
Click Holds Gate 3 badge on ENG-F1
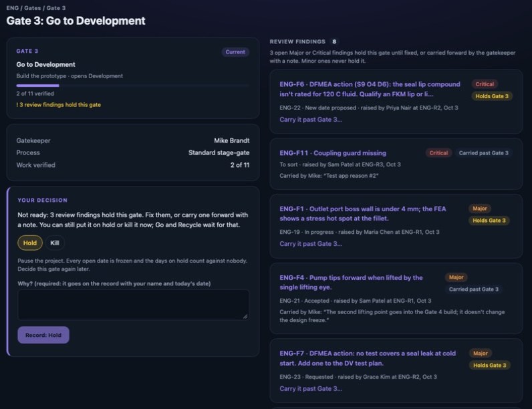click(x=489, y=221)
